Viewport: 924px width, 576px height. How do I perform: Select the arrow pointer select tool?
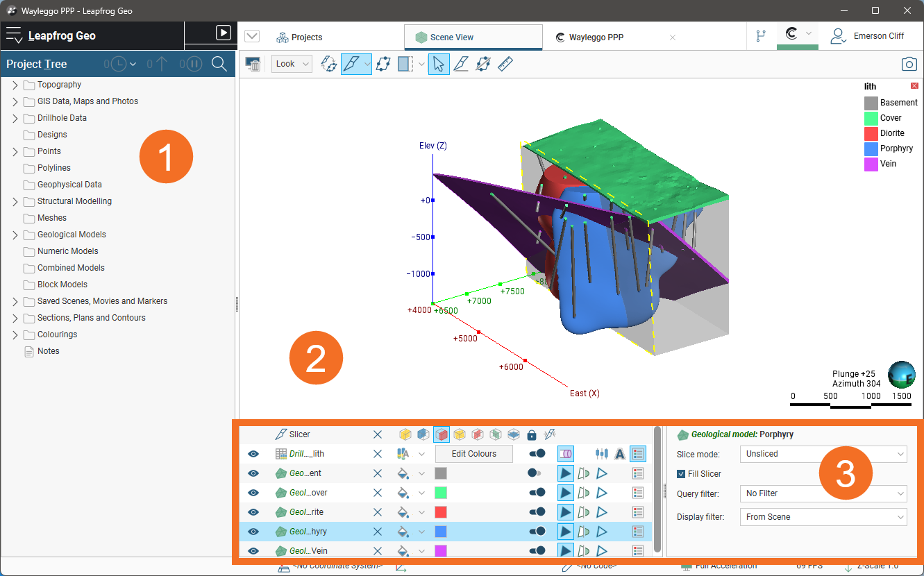coord(438,64)
